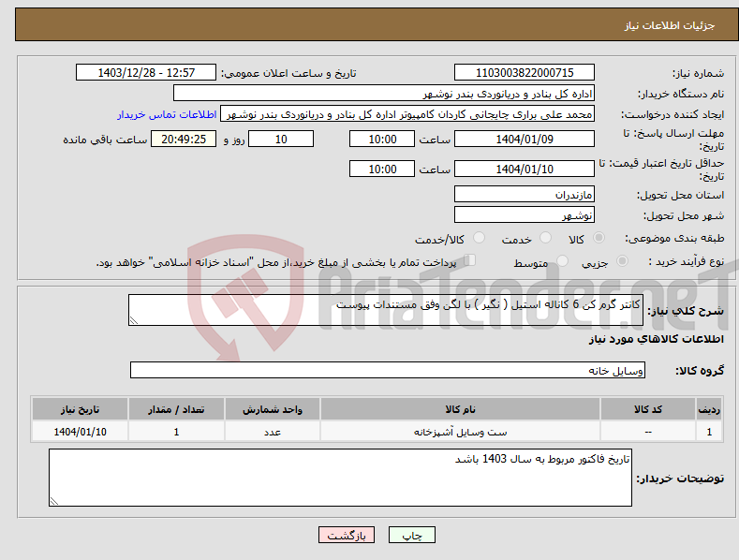
Task: Click the واحد شمارش column header
Action: click(x=273, y=409)
